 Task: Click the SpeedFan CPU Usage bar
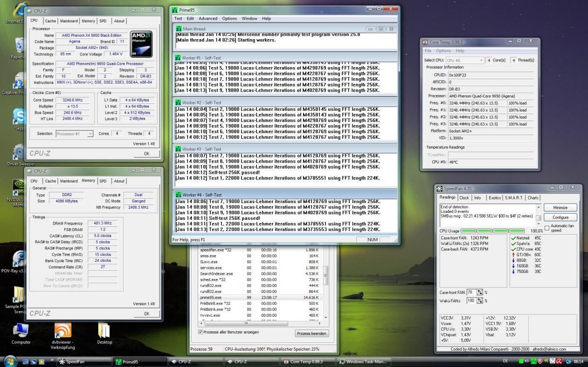click(493, 231)
